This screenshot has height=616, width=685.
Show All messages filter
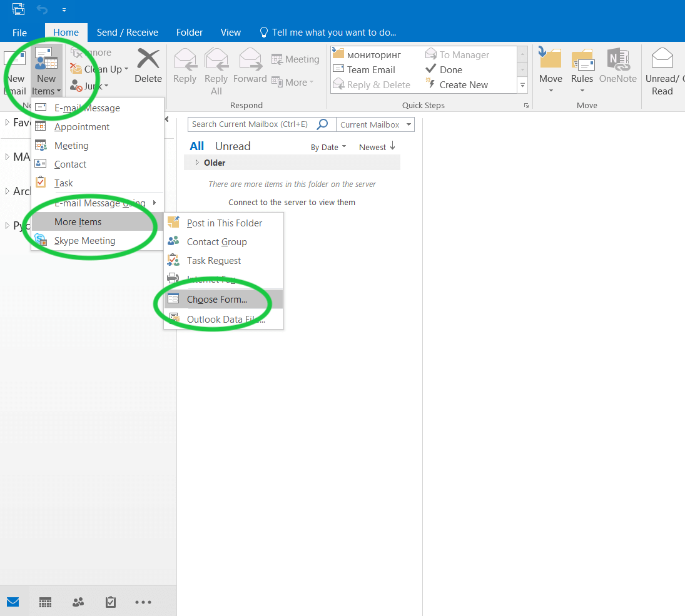pyautogui.click(x=196, y=146)
